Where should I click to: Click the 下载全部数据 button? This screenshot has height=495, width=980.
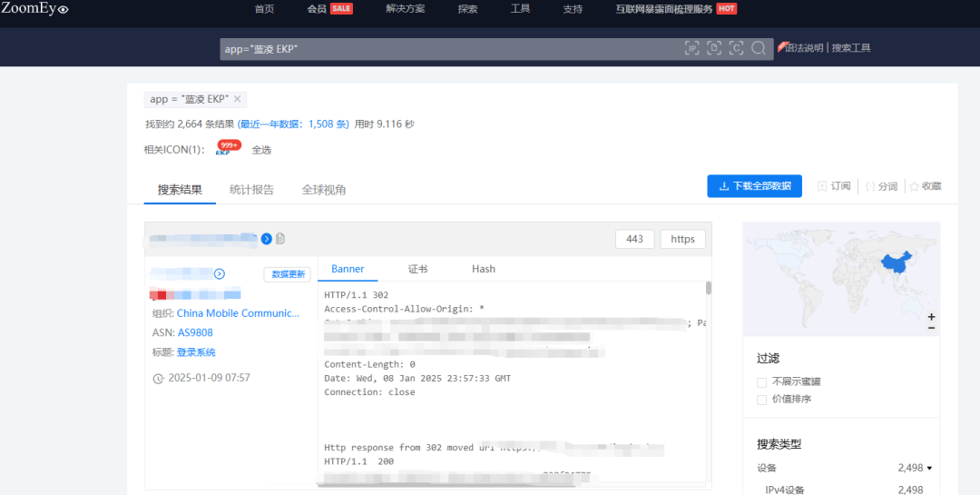click(x=754, y=186)
